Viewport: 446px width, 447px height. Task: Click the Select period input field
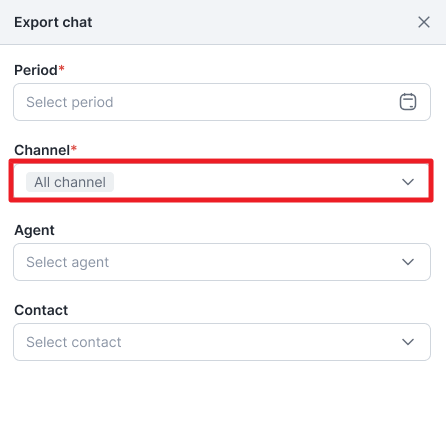pos(222,102)
